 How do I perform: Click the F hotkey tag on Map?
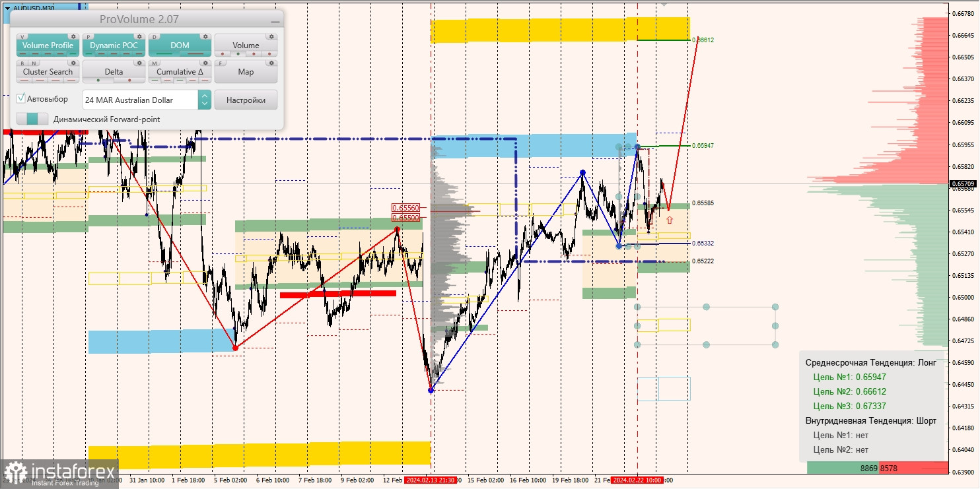[x=222, y=63]
